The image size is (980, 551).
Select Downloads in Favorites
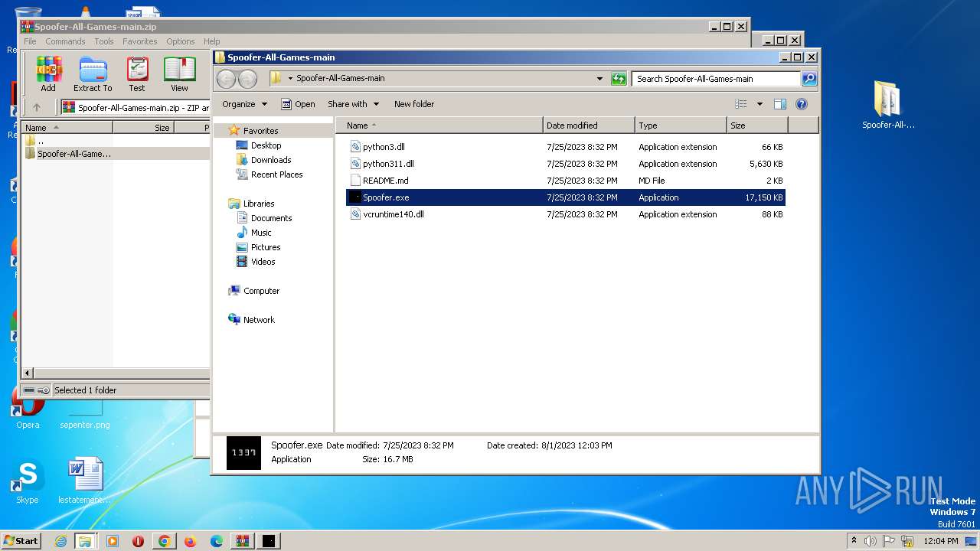[271, 160]
